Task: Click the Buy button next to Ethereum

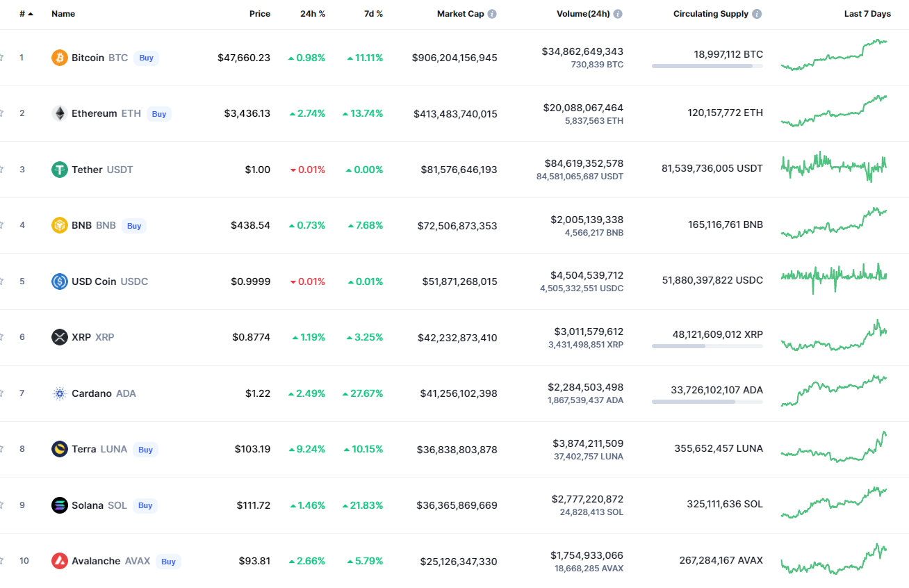Action: [x=159, y=114]
